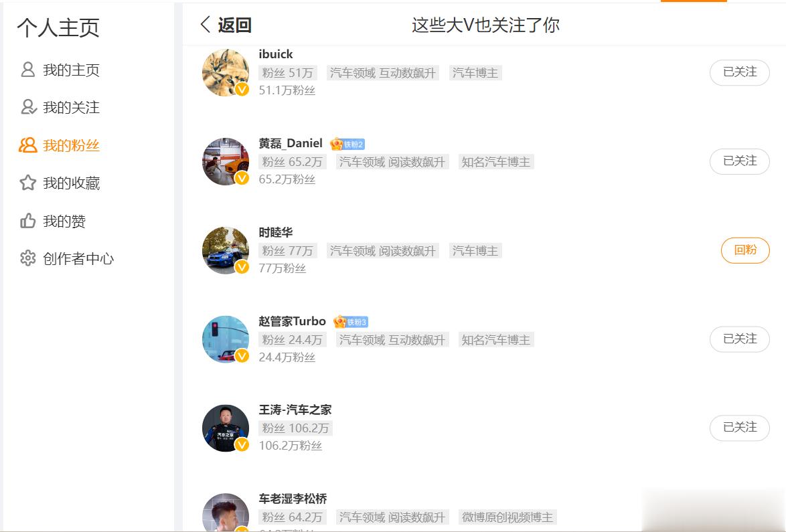Screen dimensions: 786x532
Task: Click 铁粉2 badge next to 黄磊_Daniel
Action: click(x=347, y=145)
